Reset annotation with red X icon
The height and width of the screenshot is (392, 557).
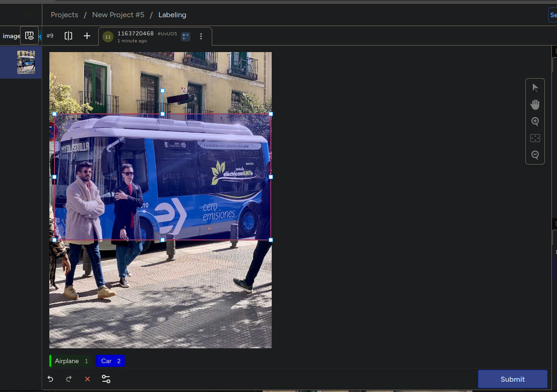point(87,379)
